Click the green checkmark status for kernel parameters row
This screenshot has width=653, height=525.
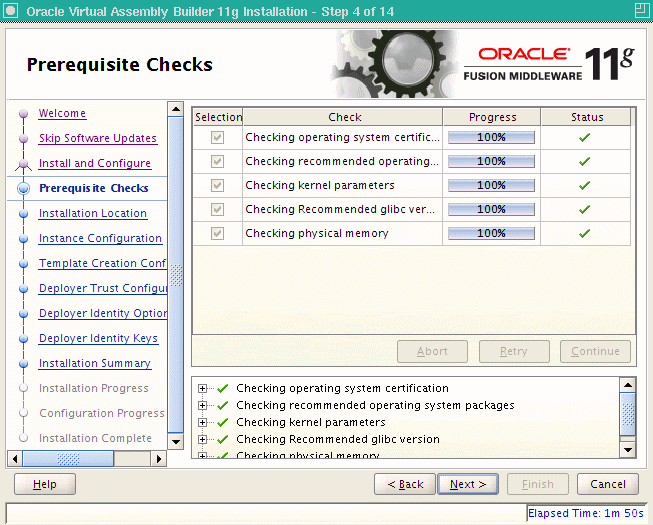coord(585,185)
